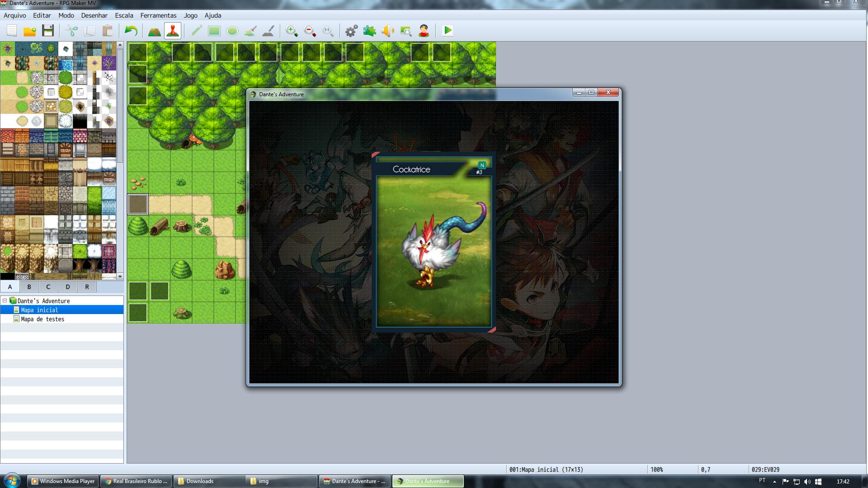Image resolution: width=868 pixels, height=488 pixels.
Task: Click the brown rock on the map
Action: tap(225, 269)
